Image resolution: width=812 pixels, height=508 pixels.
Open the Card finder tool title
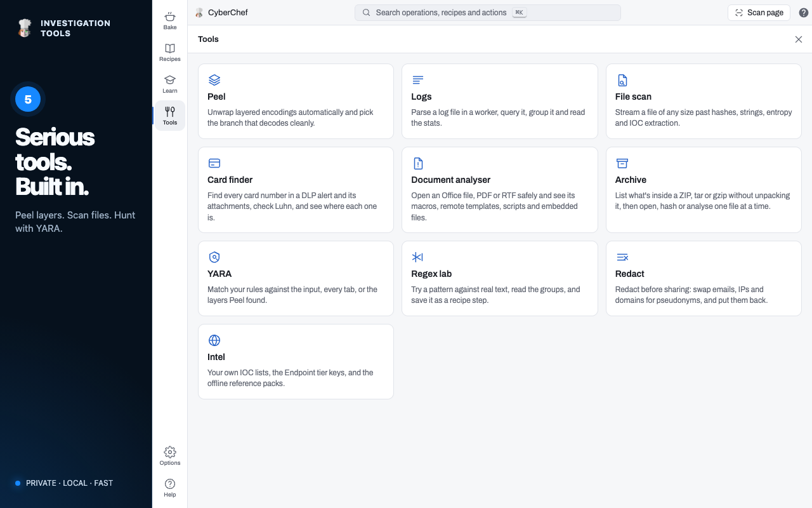pos(230,180)
